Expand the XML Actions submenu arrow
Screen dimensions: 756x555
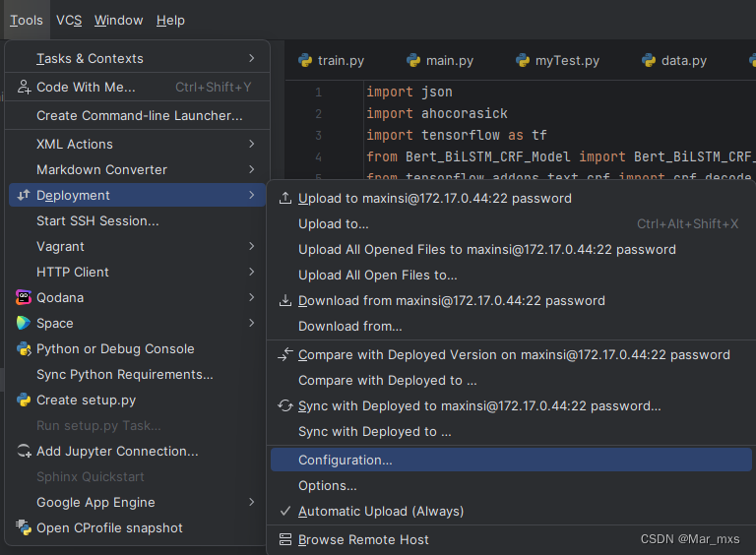point(252,144)
